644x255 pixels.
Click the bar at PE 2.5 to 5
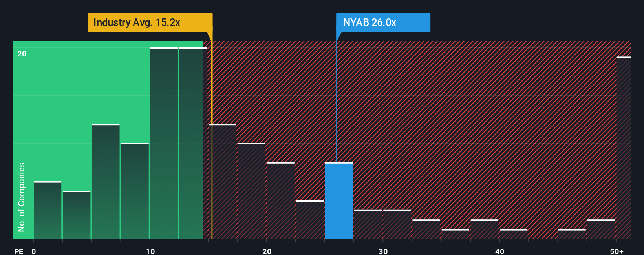(77, 215)
